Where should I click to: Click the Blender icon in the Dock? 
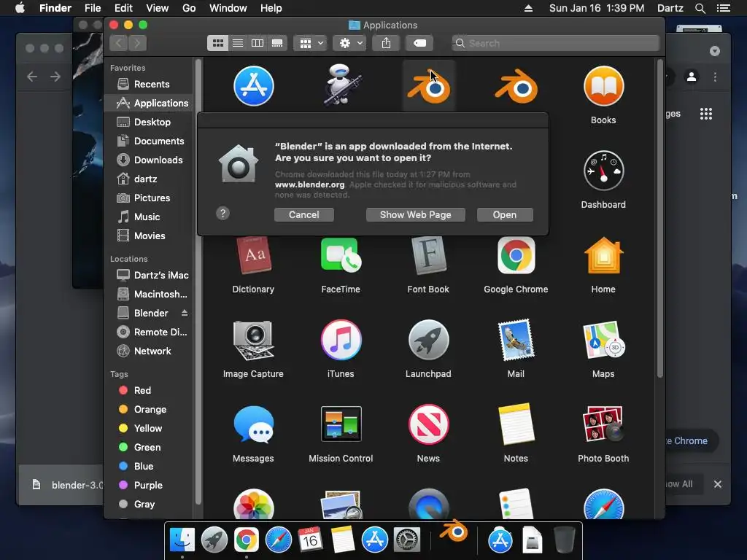tap(454, 532)
